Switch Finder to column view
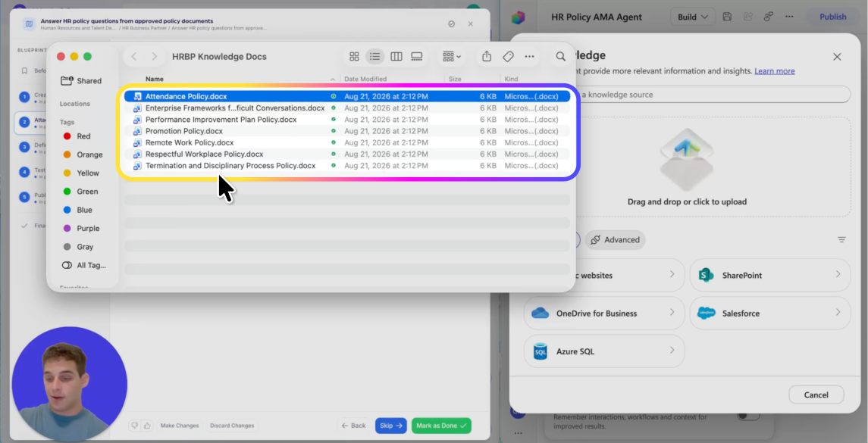 396,56
